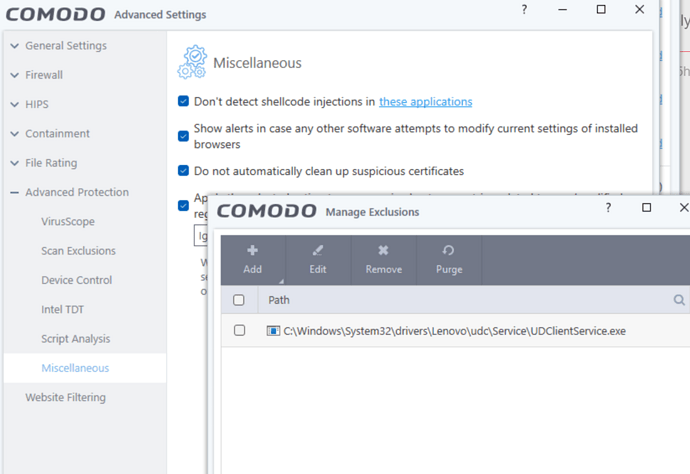Open help in Manage Exclusions window
The height and width of the screenshot is (474, 690).
606,207
